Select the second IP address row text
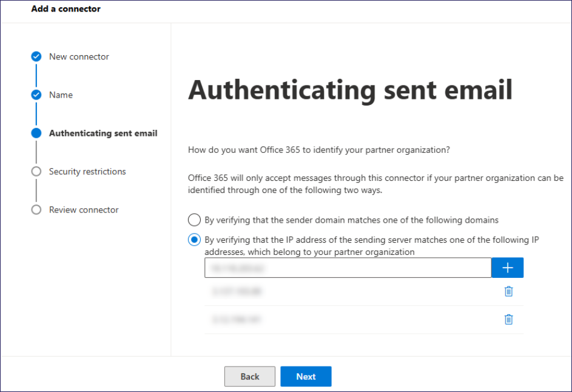Screen dimensions: 572x392 tap(237, 319)
